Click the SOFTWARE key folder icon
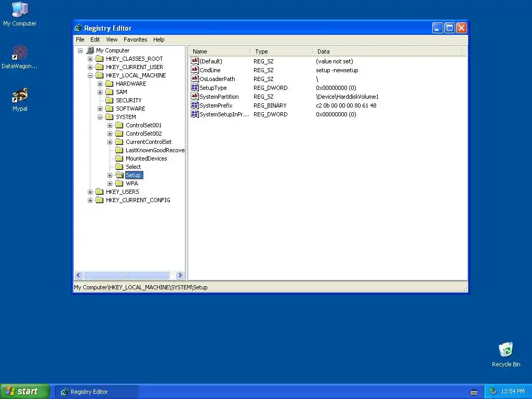 tap(109, 109)
